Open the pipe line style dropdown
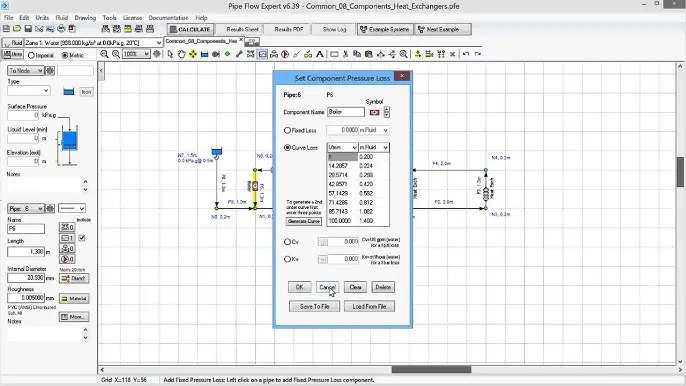The width and height of the screenshot is (686, 386). coord(72,209)
